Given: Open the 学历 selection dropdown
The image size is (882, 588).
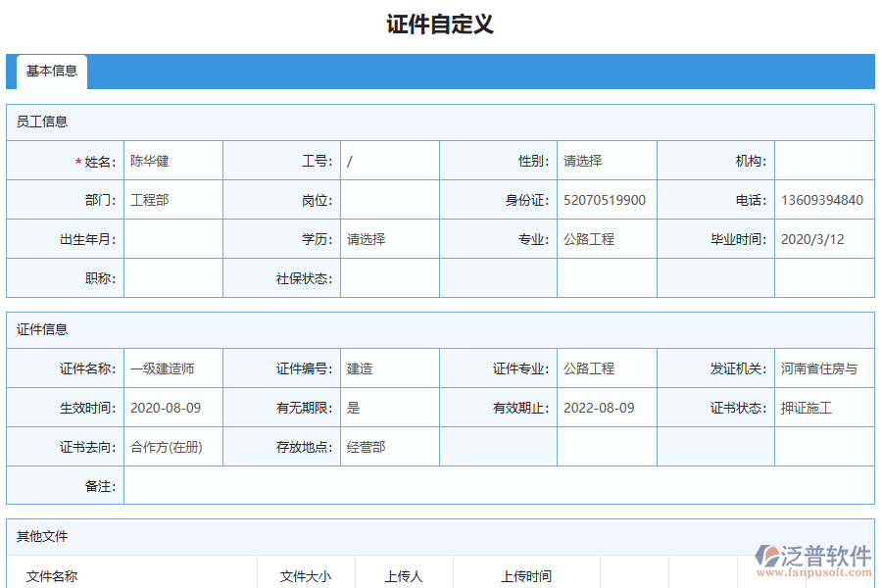Looking at the screenshot, I should point(388,238).
